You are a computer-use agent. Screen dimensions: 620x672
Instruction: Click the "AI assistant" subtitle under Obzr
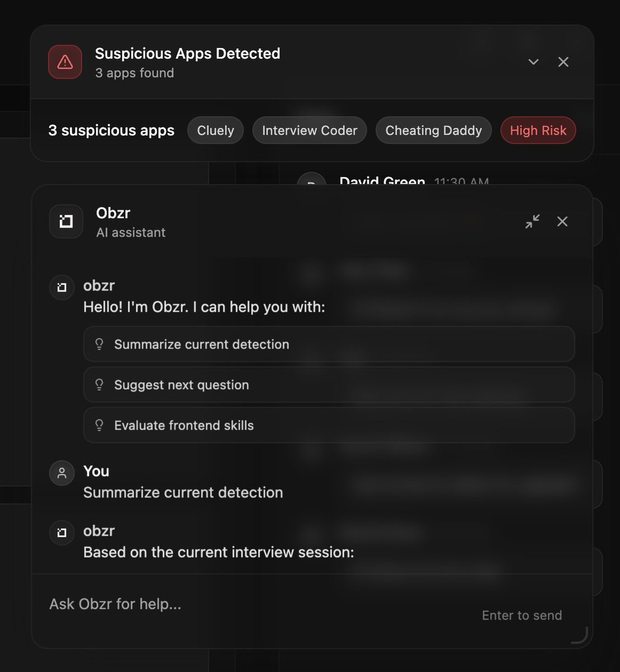[x=130, y=232]
